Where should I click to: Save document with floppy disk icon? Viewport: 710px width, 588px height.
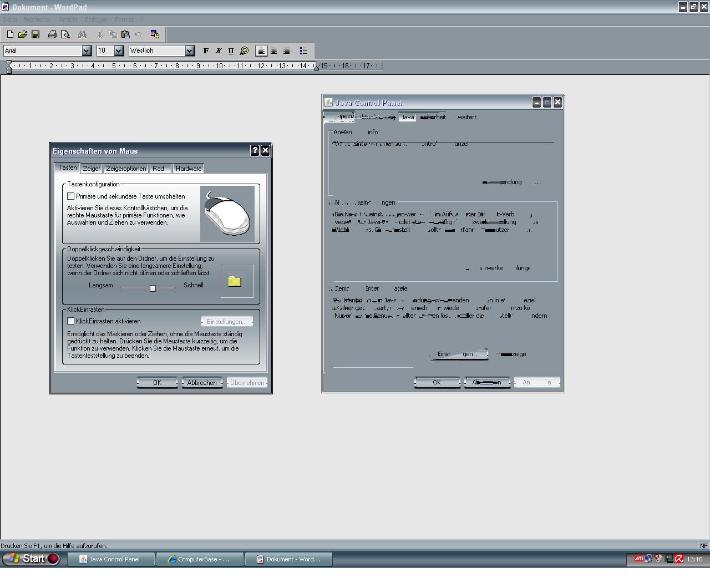35,34
